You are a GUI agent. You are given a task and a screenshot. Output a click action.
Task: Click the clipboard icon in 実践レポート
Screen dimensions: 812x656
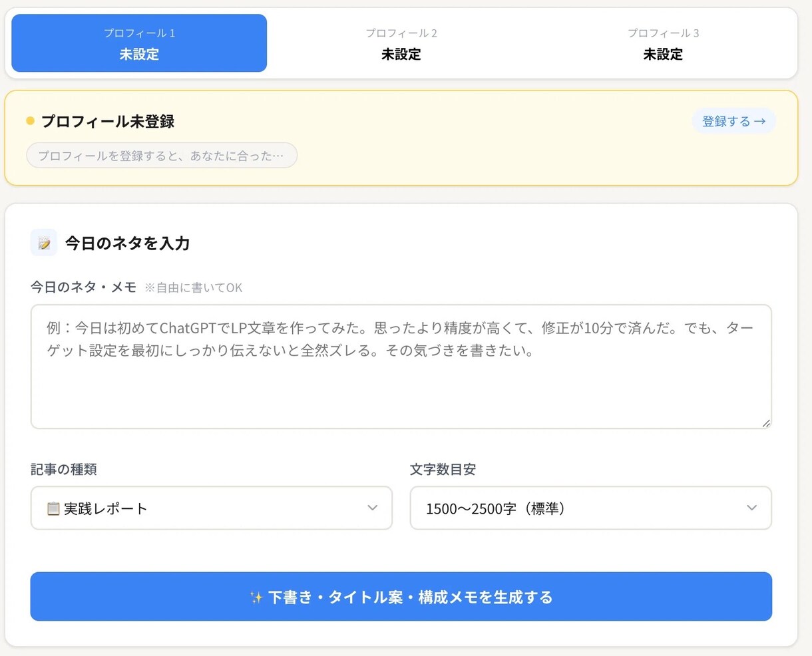point(53,509)
